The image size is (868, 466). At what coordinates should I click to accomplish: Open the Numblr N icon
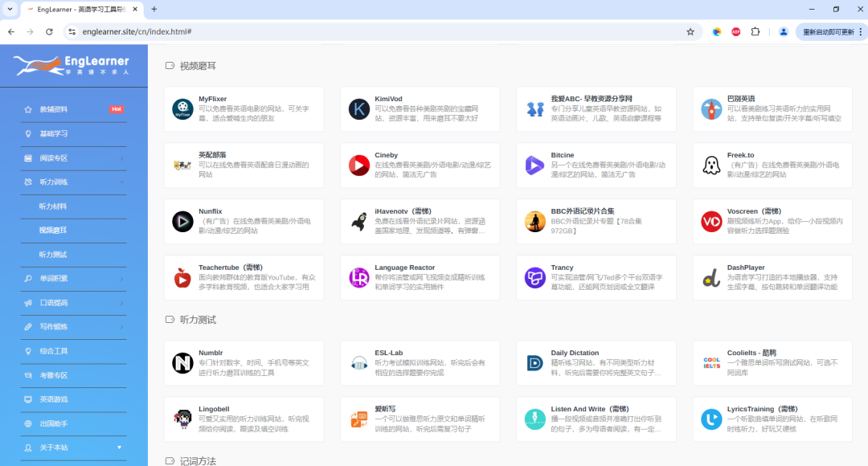click(x=182, y=363)
